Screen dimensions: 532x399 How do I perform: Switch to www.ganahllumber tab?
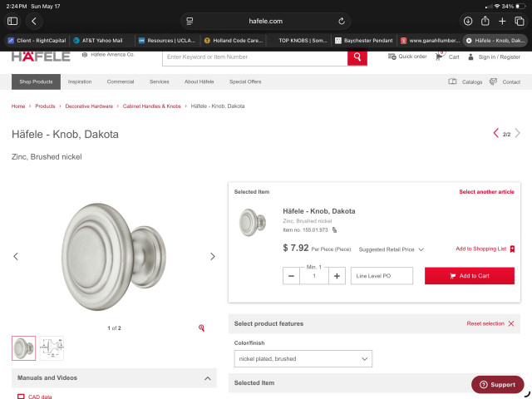coord(431,41)
